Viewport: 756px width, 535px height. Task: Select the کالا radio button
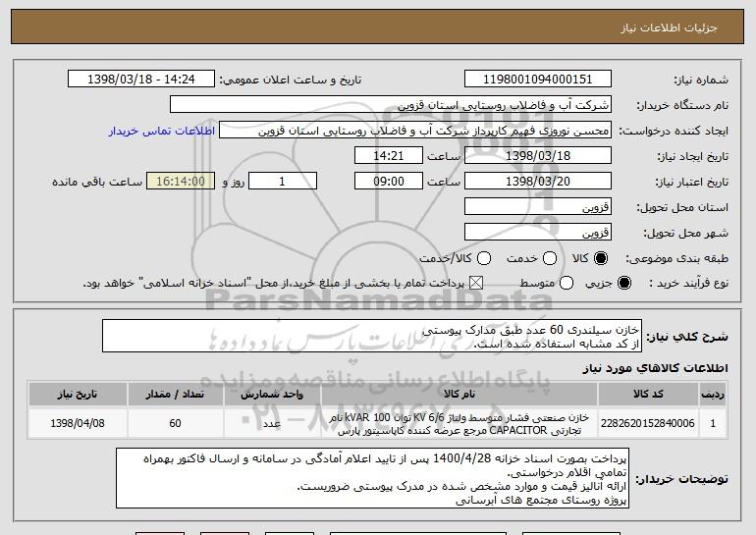pyautogui.click(x=601, y=258)
